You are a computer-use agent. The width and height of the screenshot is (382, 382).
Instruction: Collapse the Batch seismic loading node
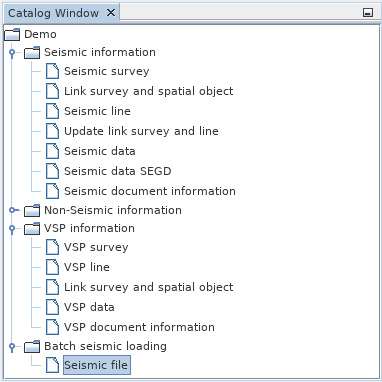point(12,347)
